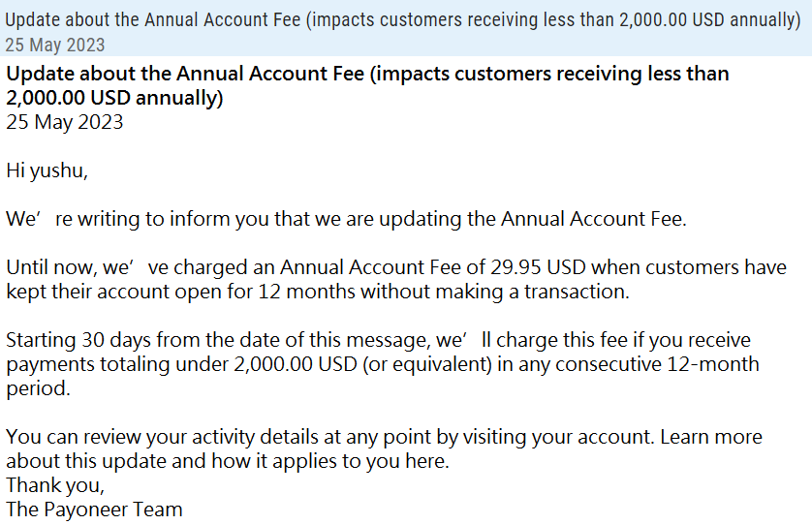
Task: Click the sentence about updating the Annual Account Fee
Action: [x=347, y=219]
